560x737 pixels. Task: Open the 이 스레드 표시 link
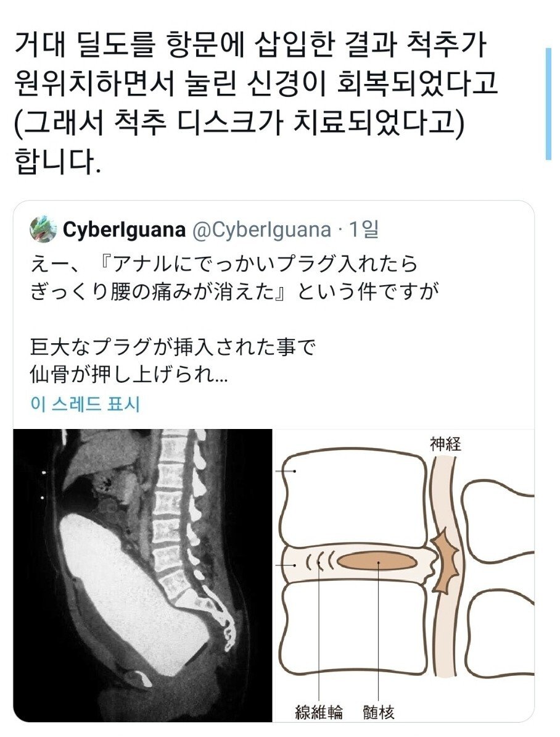click(86, 404)
